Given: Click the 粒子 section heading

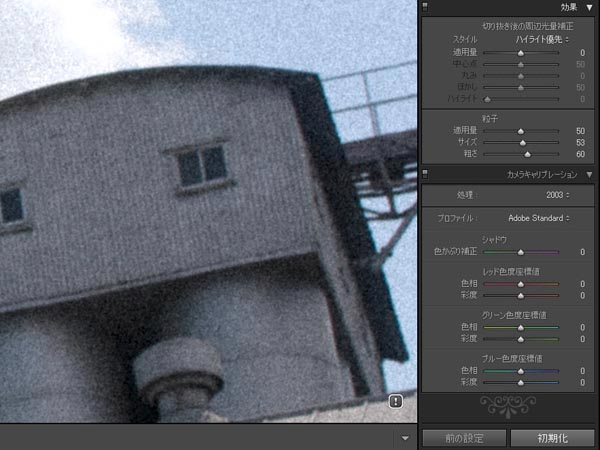Looking at the screenshot, I should click(490, 119).
